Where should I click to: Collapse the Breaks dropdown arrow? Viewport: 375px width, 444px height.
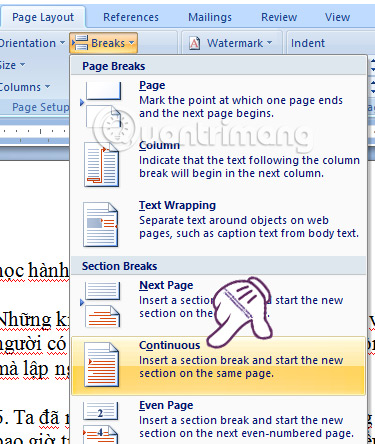(x=132, y=43)
